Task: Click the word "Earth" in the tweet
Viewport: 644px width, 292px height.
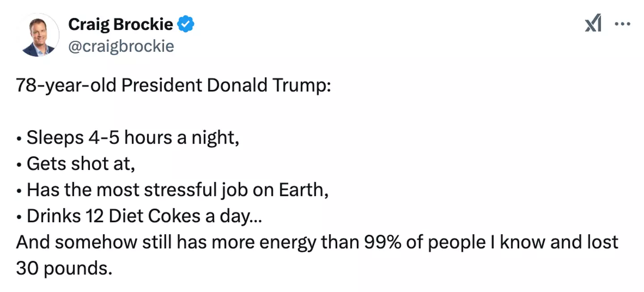Action: (303, 190)
